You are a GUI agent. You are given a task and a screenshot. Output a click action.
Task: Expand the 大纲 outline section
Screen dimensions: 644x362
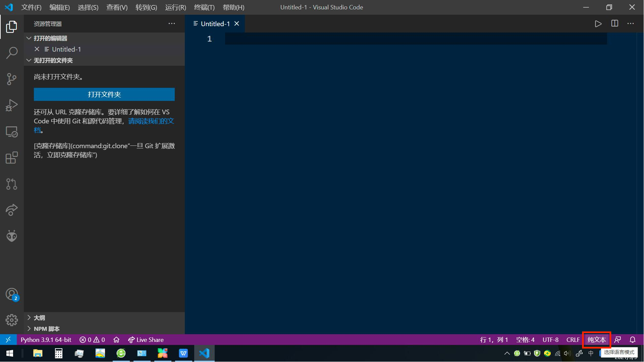39,318
